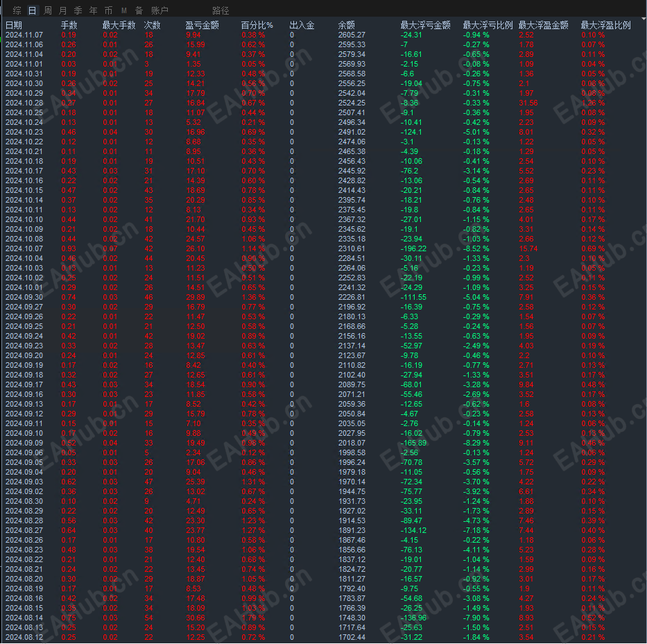Click profit amount 29.89
647x644 pixels.
click(196, 297)
